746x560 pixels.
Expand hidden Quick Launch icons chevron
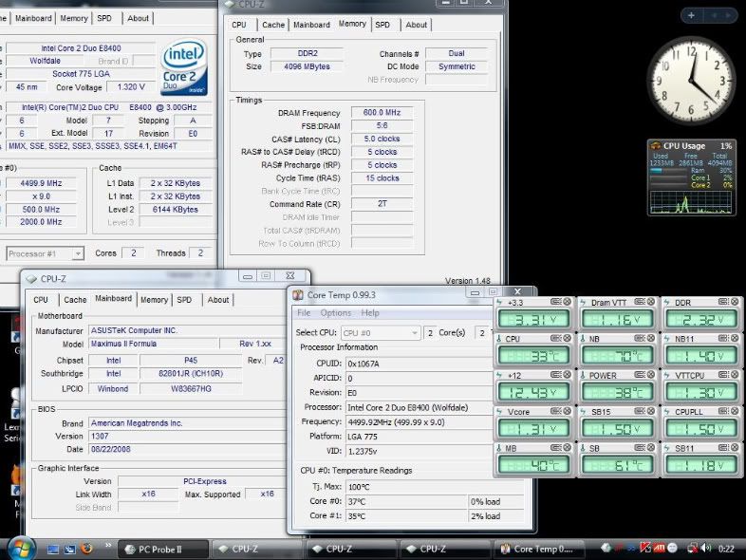pos(108,545)
